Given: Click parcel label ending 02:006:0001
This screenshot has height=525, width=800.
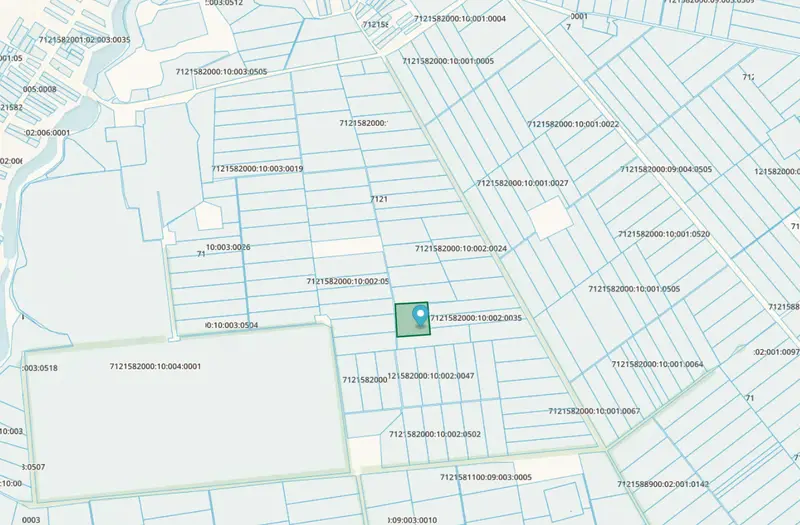Looking at the screenshot, I should [x=47, y=133].
